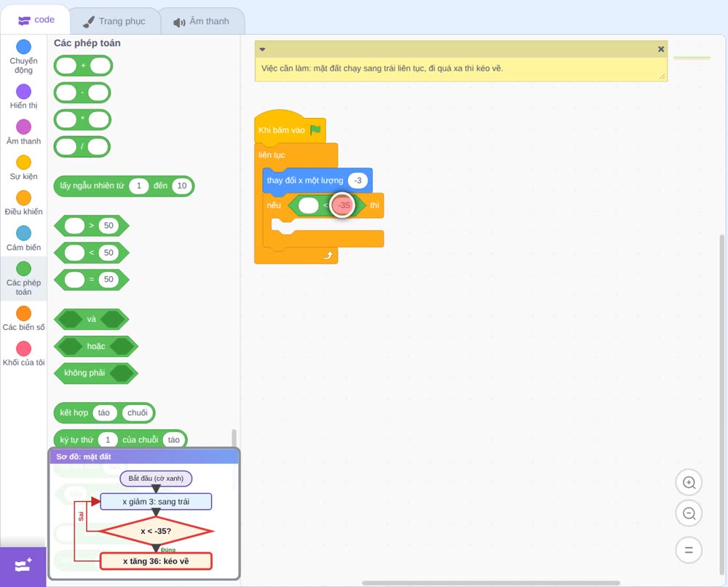Select the và boolean block
Screen dimensions: 728x587
pyautogui.click(x=92, y=320)
